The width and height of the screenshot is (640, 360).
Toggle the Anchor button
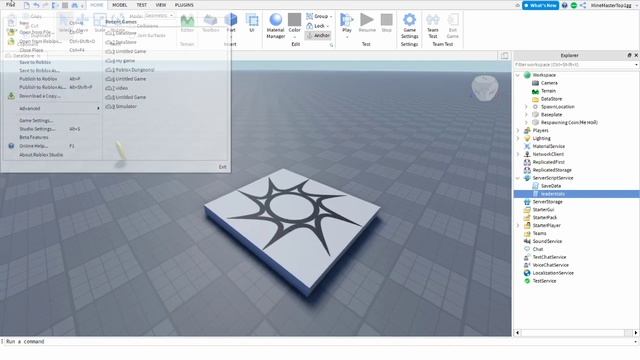(x=318, y=36)
